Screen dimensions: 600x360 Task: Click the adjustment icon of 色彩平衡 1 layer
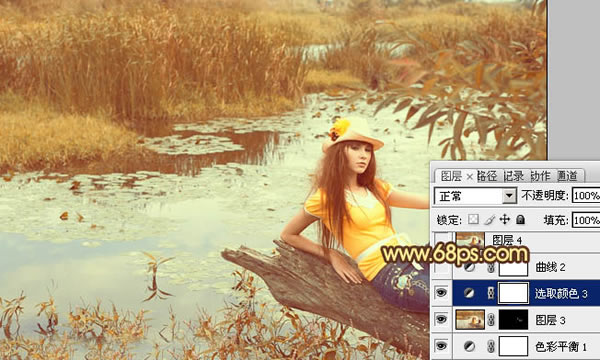pyautogui.click(x=469, y=347)
